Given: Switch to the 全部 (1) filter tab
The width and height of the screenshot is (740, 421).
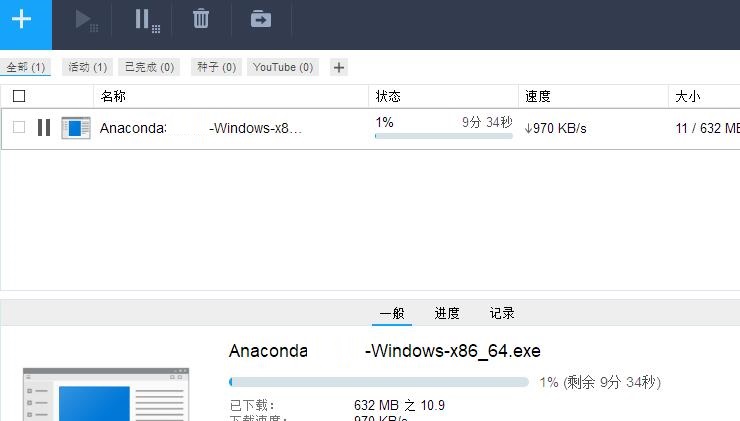Looking at the screenshot, I should click(25, 67).
